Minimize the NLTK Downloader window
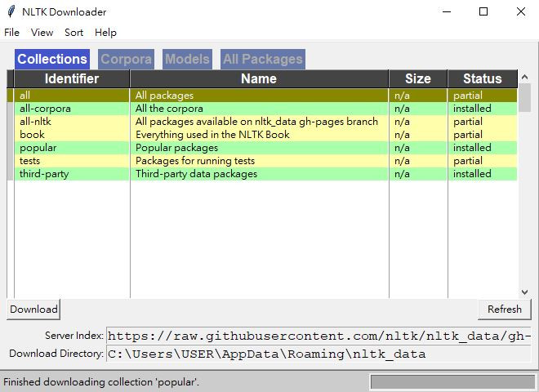Viewport: 539px width, 392px height. tap(447, 11)
